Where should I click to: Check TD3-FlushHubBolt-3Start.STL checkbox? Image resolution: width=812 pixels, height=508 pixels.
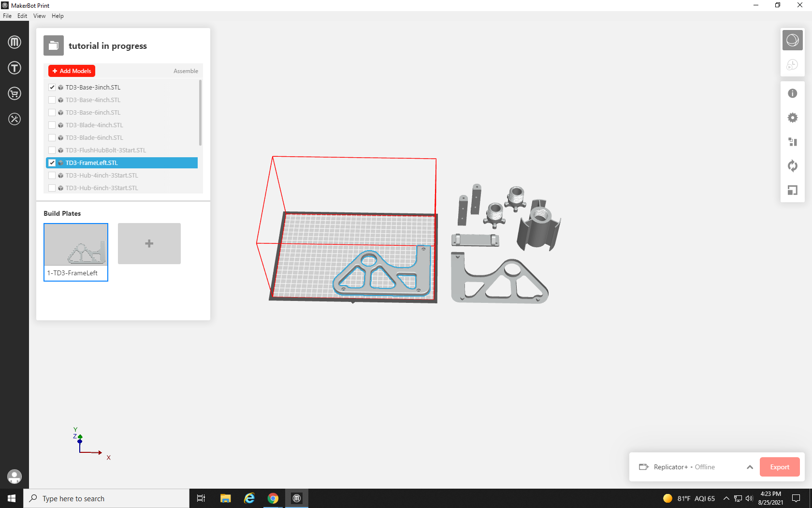click(x=52, y=150)
